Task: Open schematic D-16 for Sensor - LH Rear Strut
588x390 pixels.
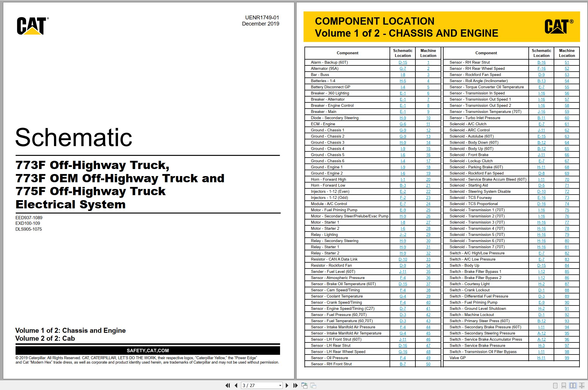Action: (402, 346)
